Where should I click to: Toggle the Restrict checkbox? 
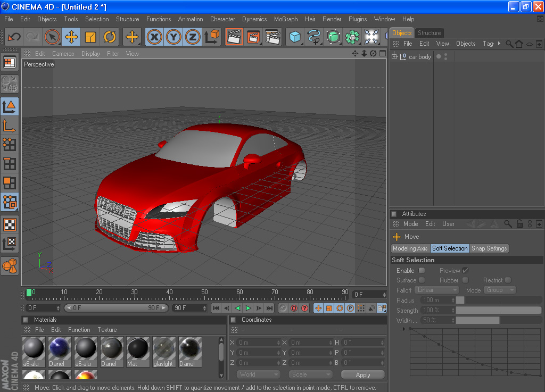click(x=508, y=280)
